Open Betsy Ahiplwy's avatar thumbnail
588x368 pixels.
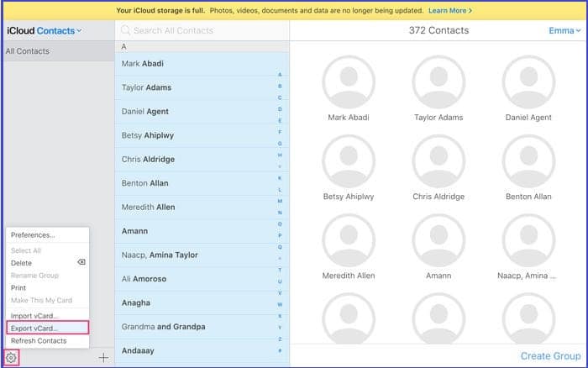(x=349, y=161)
